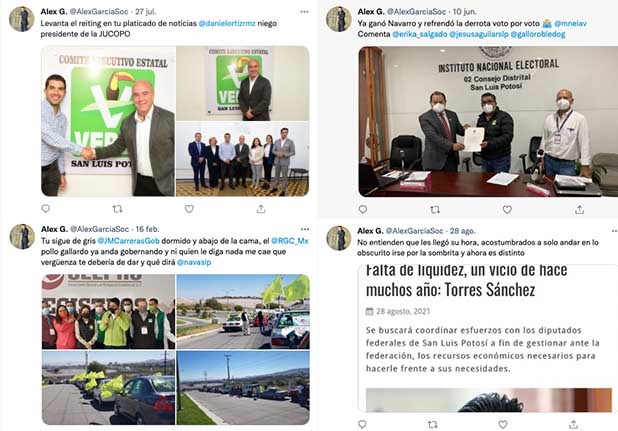Open the @JMCarrerasGob mention link
618x431 pixels.
click(x=128, y=241)
